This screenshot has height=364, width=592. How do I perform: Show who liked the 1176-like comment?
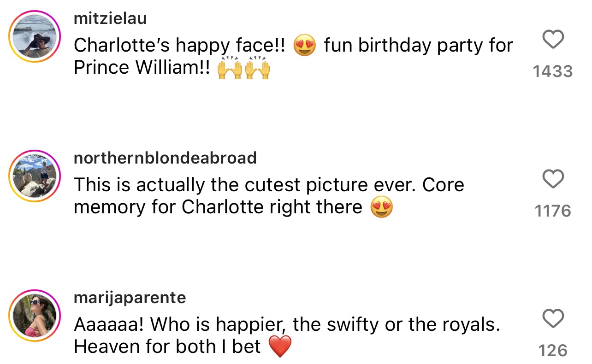point(553,211)
